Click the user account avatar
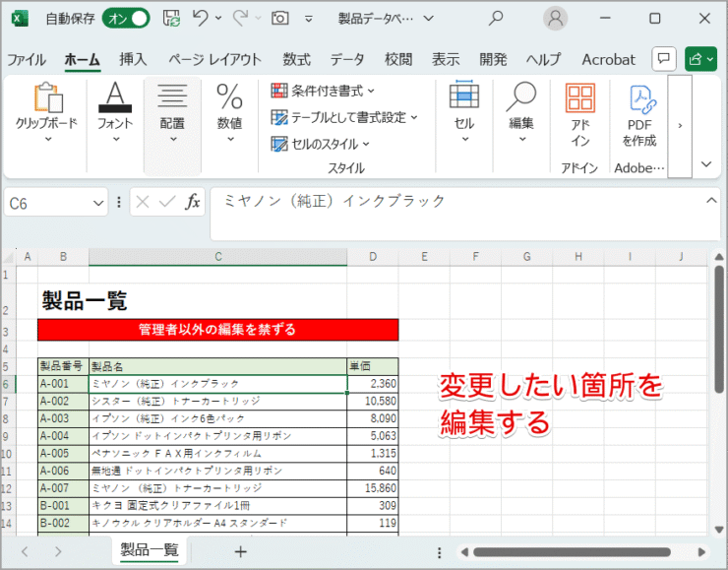Image resolution: width=728 pixels, height=570 pixels. [555, 18]
